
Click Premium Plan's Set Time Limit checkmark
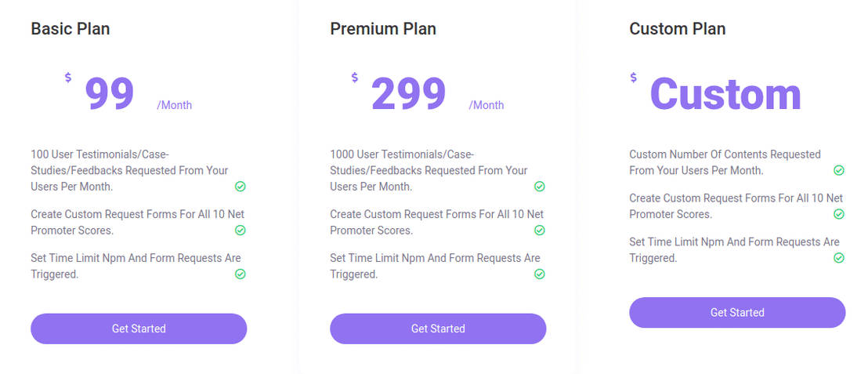pos(540,274)
